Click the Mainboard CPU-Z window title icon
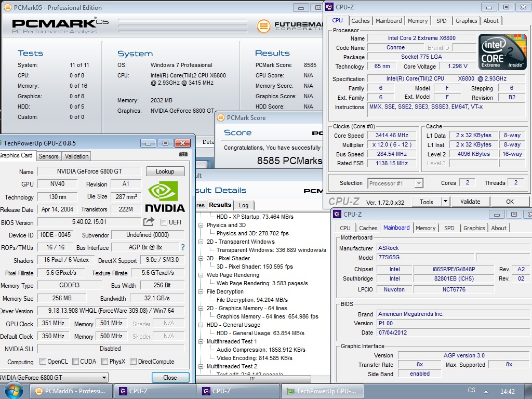The width and height of the screenshot is (532, 399). 337,214
